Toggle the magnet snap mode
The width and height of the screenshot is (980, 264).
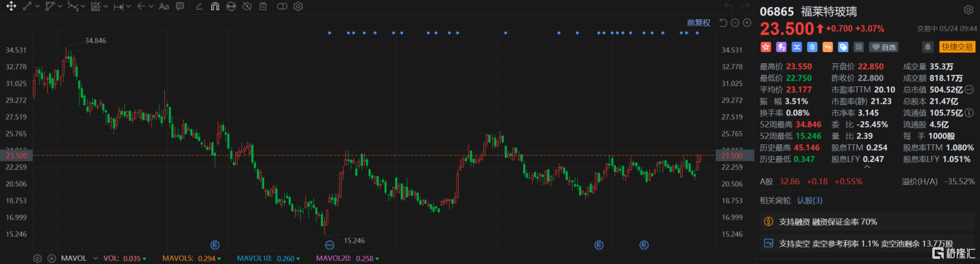click(215, 6)
